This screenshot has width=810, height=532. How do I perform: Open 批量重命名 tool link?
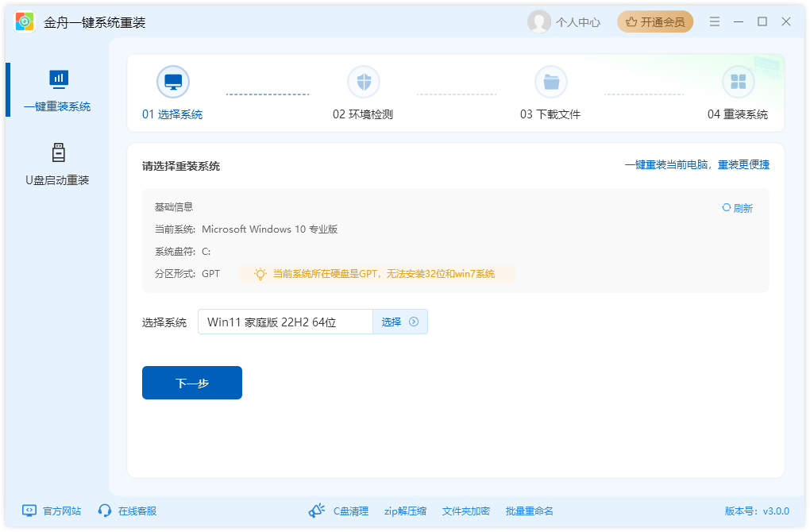[530, 511]
